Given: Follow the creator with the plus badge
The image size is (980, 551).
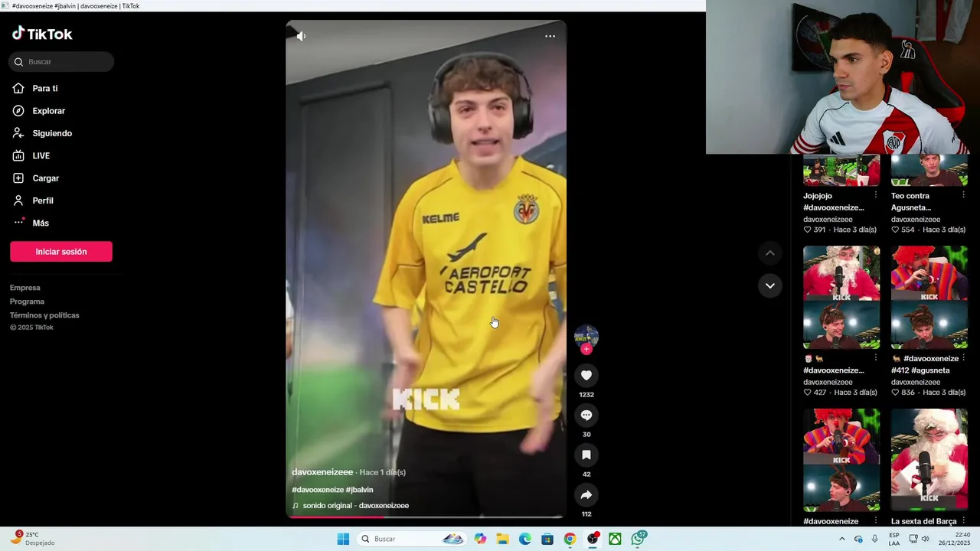Looking at the screenshot, I should point(586,349).
